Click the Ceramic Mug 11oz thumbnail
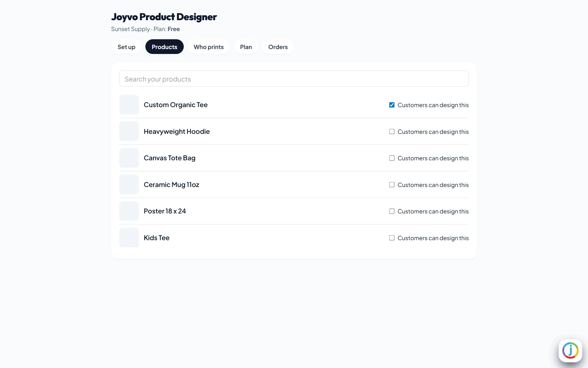Viewport: 588px width, 368px height. pos(129,185)
